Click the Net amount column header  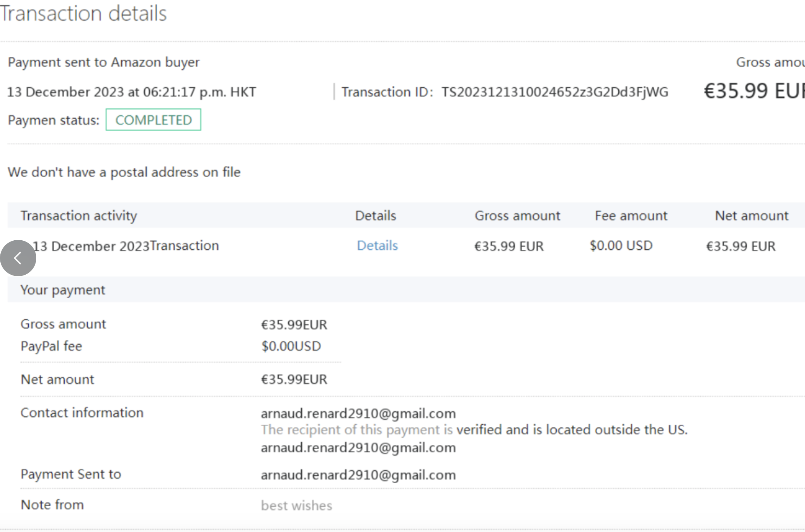751,215
